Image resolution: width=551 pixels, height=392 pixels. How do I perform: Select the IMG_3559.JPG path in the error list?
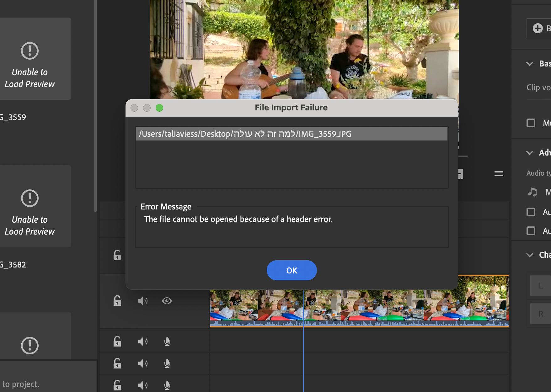tap(292, 134)
